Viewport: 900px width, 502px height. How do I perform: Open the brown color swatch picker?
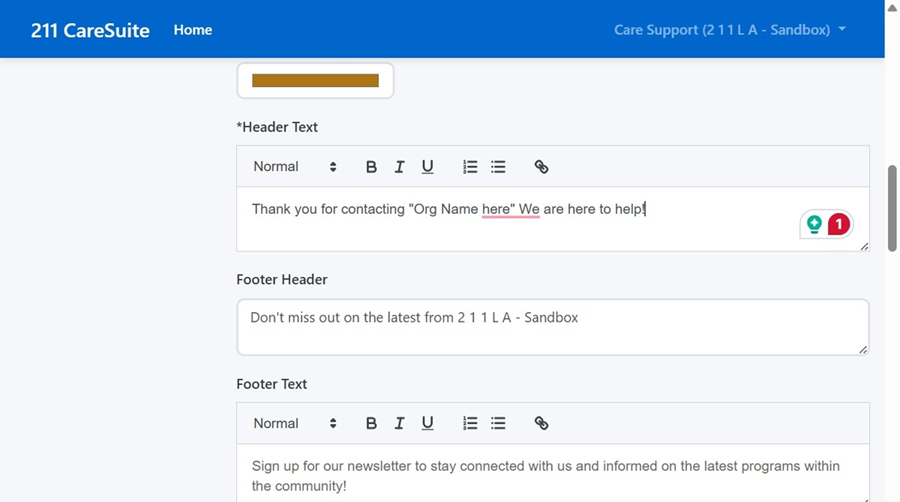coord(315,81)
